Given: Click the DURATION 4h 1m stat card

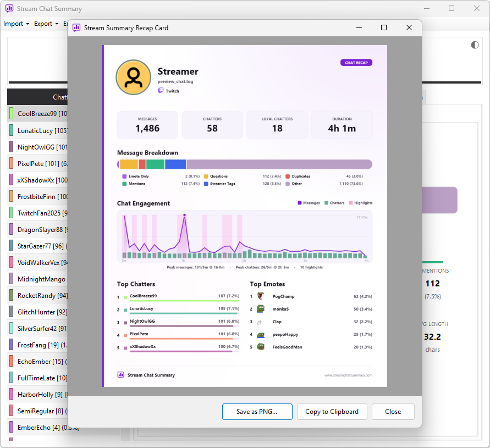Looking at the screenshot, I should point(342,125).
